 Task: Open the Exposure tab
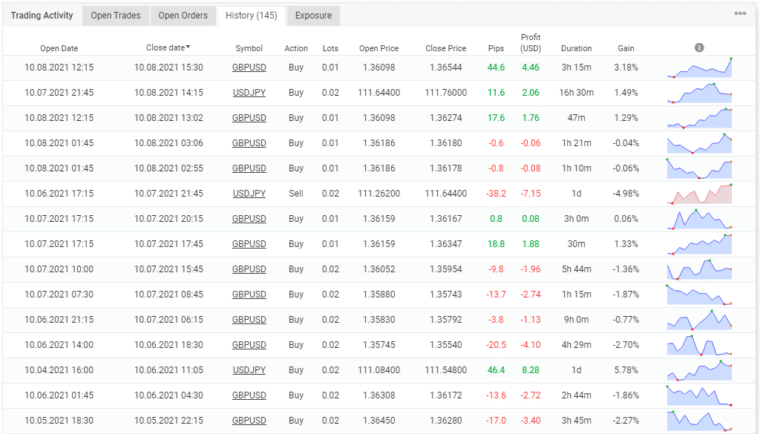tap(313, 15)
